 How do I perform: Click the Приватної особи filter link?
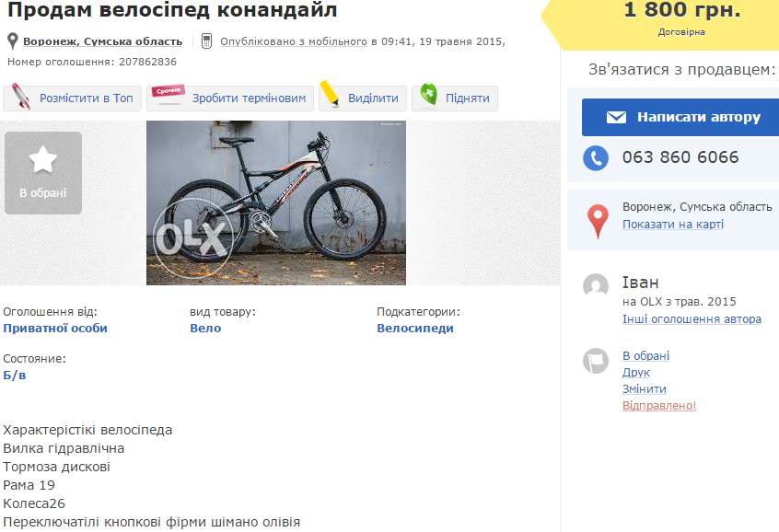(x=55, y=329)
